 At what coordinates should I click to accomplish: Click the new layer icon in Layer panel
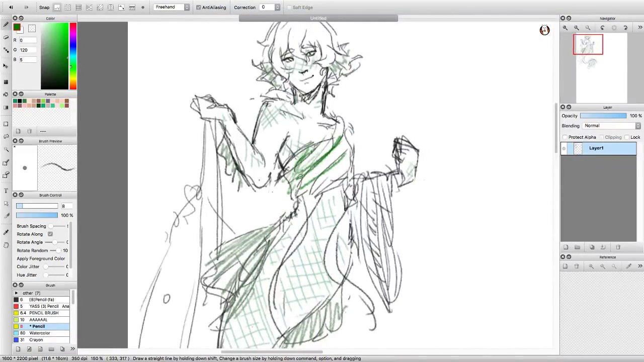click(566, 247)
